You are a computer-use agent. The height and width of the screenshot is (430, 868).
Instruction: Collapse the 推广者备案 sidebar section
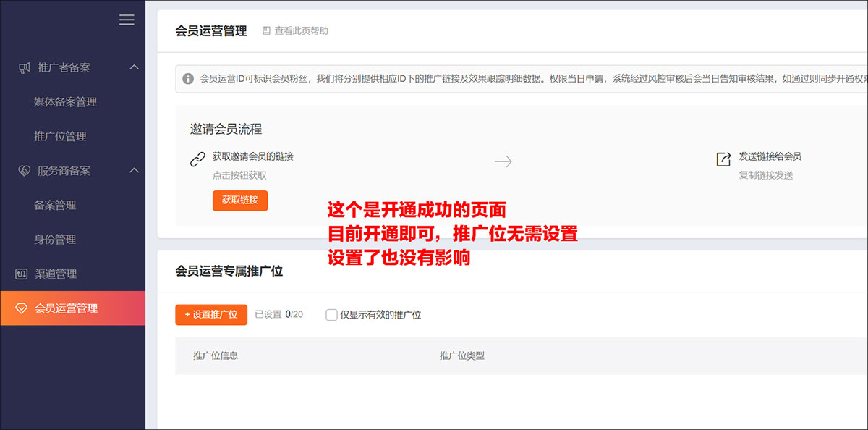(x=133, y=67)
